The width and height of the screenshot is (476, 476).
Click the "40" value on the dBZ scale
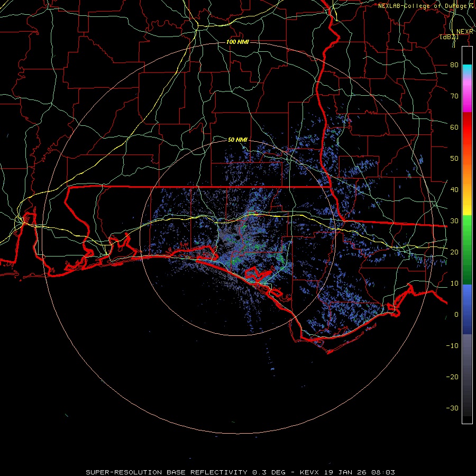(454, 190)
